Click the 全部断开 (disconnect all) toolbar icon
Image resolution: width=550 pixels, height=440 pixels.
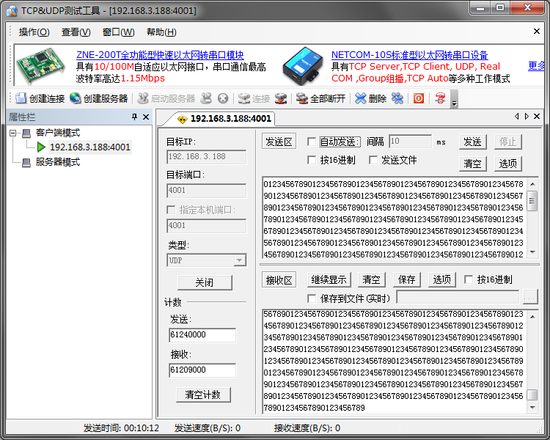click(x=302, y=98)
